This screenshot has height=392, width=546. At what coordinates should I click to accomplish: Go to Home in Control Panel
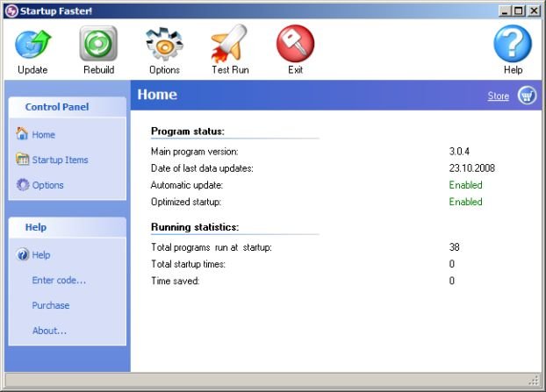pos(44,134)
